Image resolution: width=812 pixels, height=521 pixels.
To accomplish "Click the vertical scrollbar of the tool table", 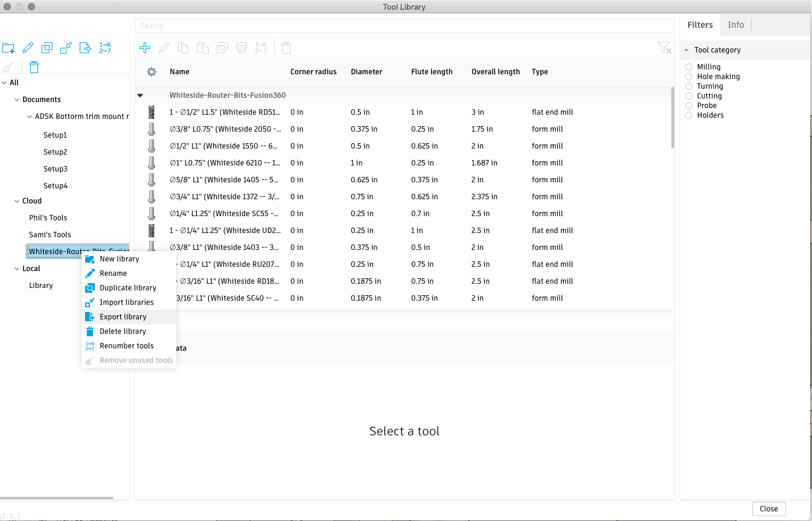I will pos(673,118).
